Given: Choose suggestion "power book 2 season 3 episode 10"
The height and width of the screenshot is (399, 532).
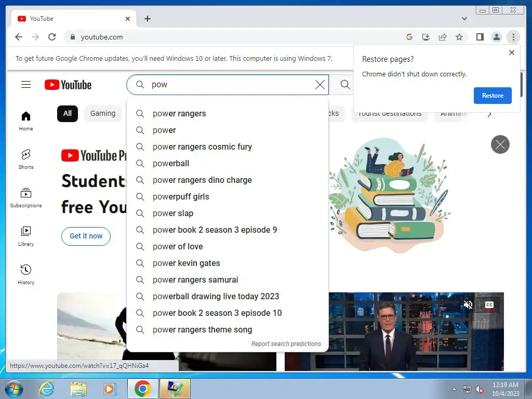Looking at the screenshot, I should [228, 313].
